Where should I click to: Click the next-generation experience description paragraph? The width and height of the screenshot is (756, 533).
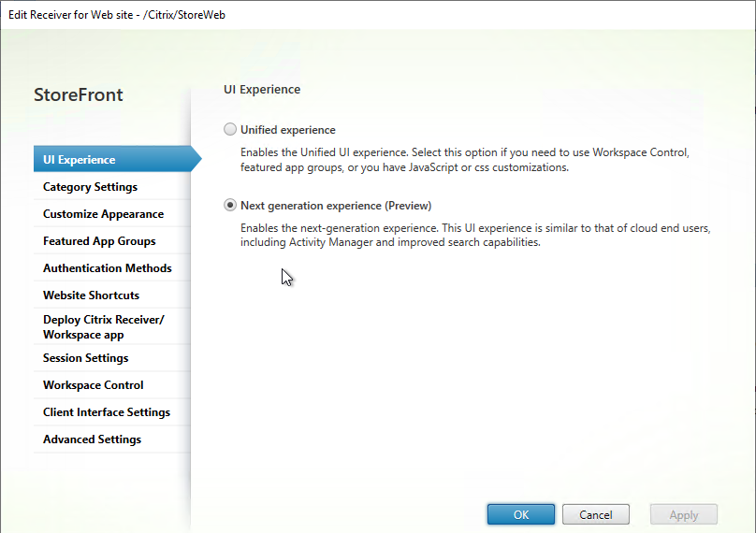pos(475,235)
